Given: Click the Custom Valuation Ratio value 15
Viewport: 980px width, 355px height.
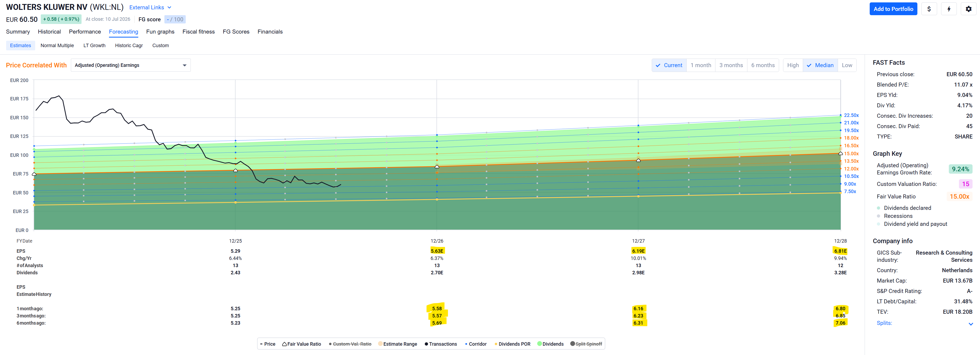Looking at the screenshot, I should pyautogui.click(x=965, y=184).
